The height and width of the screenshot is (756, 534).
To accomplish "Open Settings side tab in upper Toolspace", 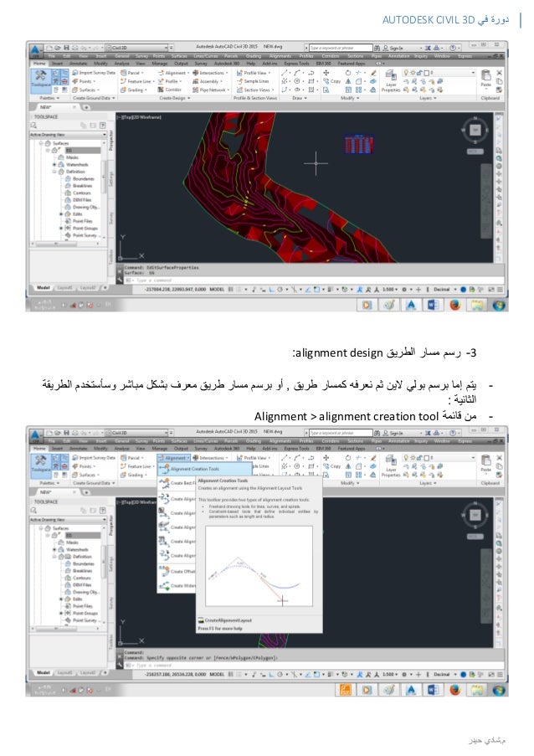I will (x=110, y=179).
